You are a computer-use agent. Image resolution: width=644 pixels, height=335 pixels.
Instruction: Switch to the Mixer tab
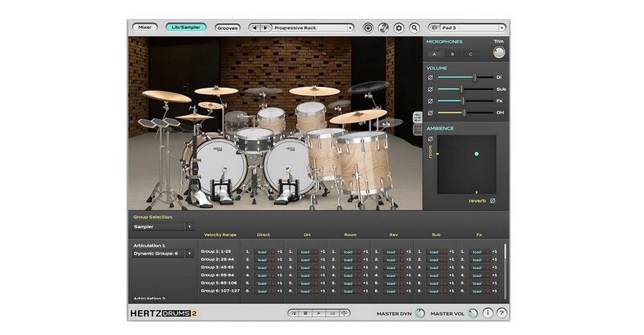coord(145,27)
